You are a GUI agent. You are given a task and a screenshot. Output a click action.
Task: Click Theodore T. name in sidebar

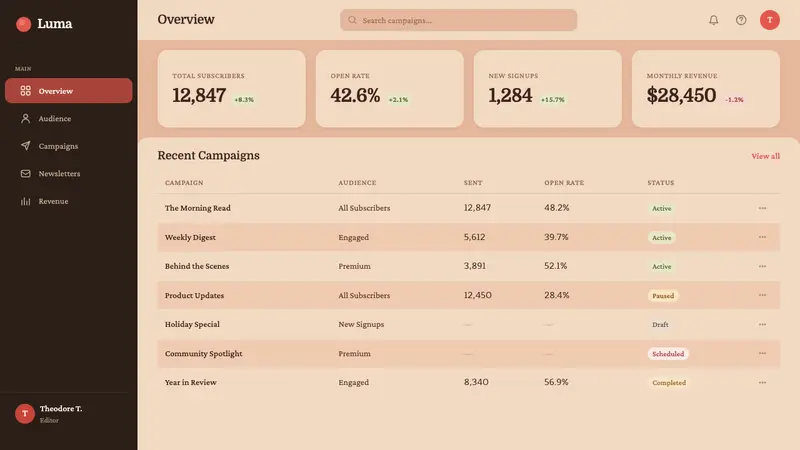click(x=61, y=409)
